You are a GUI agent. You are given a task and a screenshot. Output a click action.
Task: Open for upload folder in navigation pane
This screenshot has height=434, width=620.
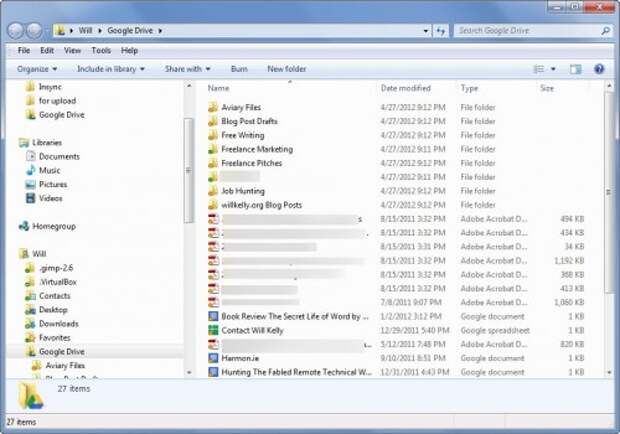(57, 101)
